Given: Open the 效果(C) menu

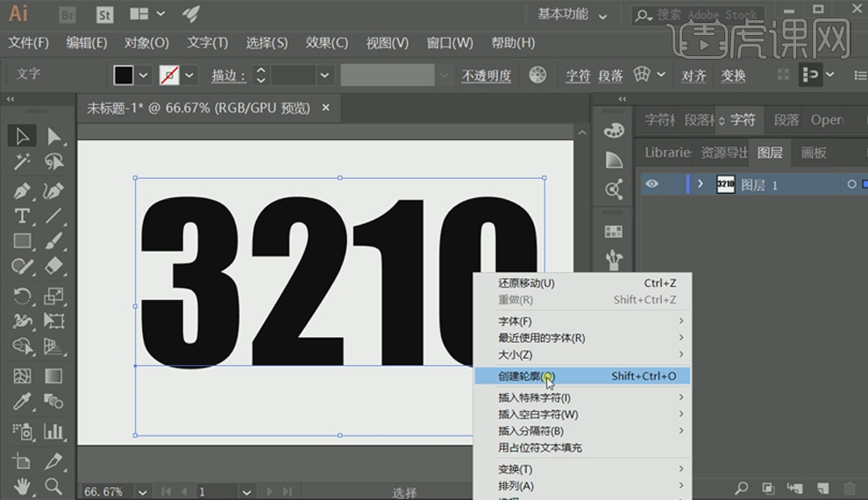Looking at the screenshot, I should click(x=326, y=43).
